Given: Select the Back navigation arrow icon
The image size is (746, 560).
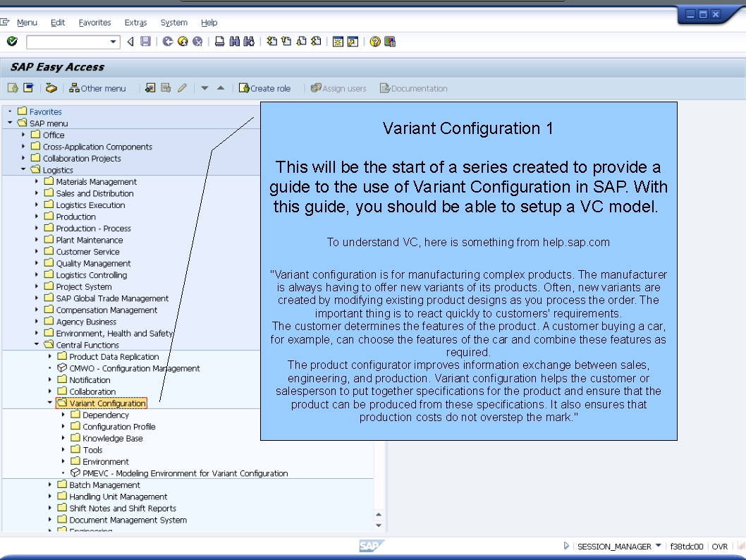Looking at the screenshot, I should (130, 41).
